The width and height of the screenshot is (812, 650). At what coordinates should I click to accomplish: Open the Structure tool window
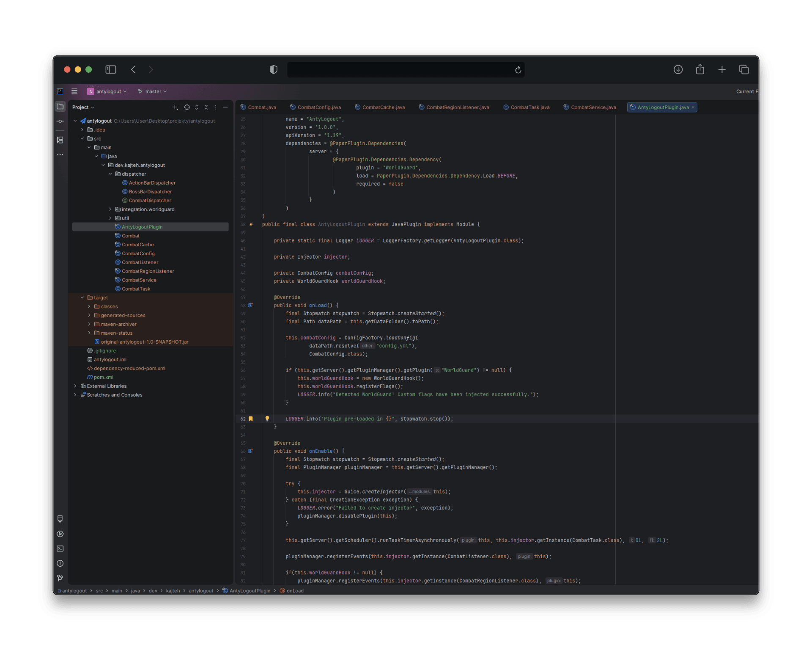coord(60,140)
